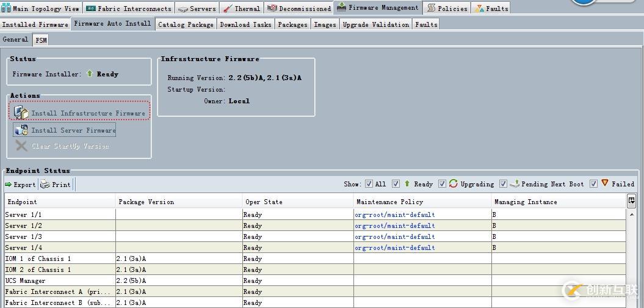Switch to the FSM sub-tab
Viewport: 644px width, 308px height.
(x=41, y=40)
